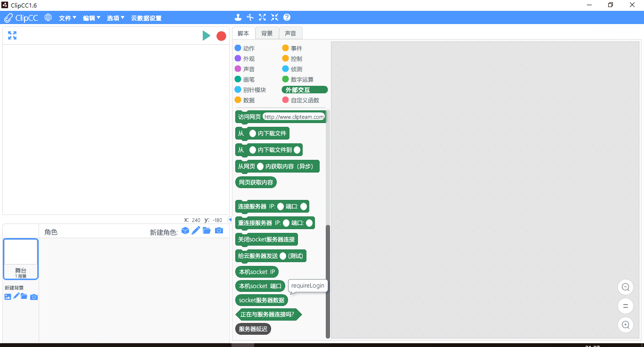Click 端口 field in 重连接服务器 block
Viewport: 644px width, 347px height.
point(309,223)
